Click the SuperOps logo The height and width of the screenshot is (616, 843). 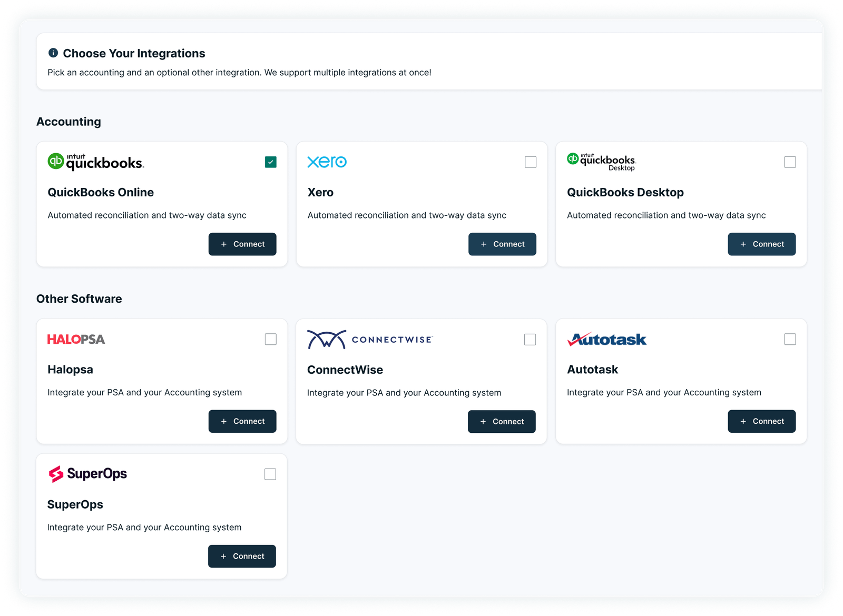tap(87, 473)
